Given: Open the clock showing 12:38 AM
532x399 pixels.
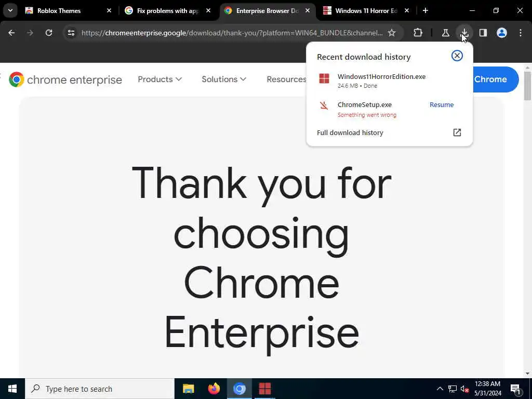Looking at the screenshot, I should [x=487, y=389].
